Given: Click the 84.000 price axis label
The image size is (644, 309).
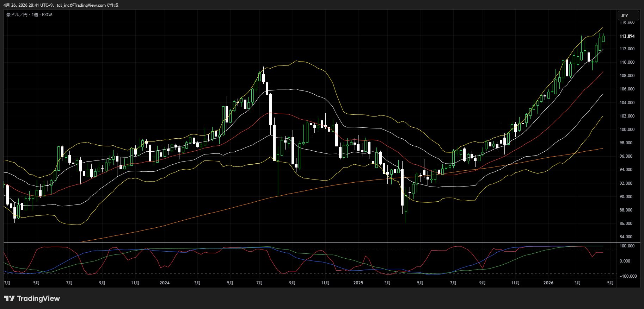Looking at the screenshot, I should [x=627, y=237].
